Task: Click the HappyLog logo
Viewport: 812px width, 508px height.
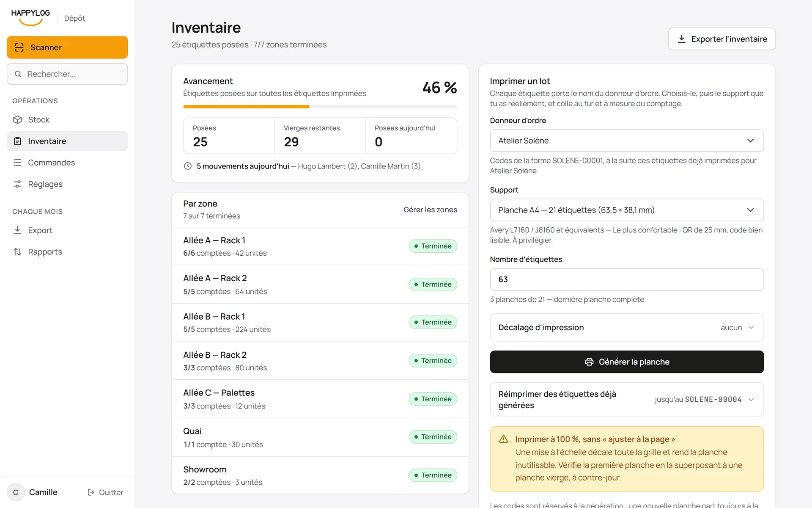Action: (x=30, y=17)
